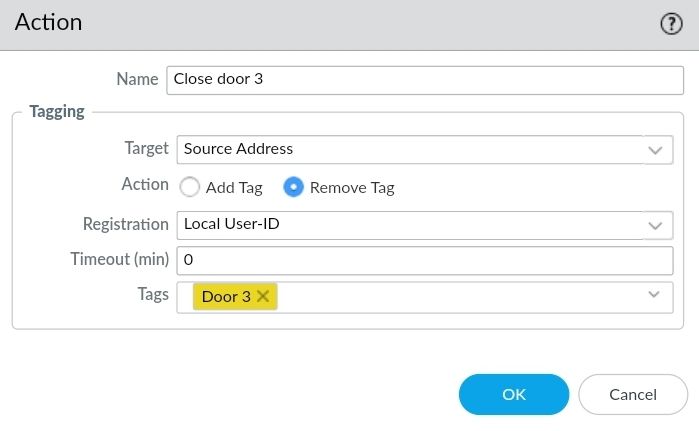Select the Add Tag radio button
The height and width of the screenshot is (431, 699).
[190, 187]
